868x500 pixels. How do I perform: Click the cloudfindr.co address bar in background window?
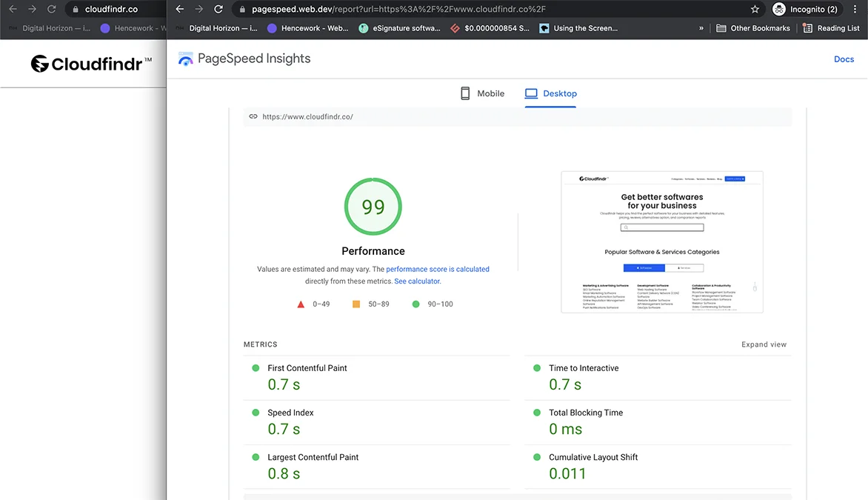116,9
